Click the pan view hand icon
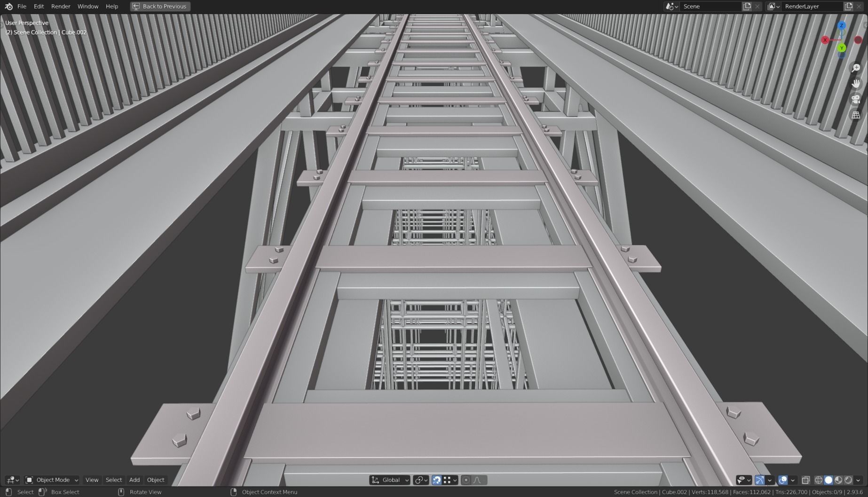The width and height of the screenshot is (868, 497). tap(856, 84)
